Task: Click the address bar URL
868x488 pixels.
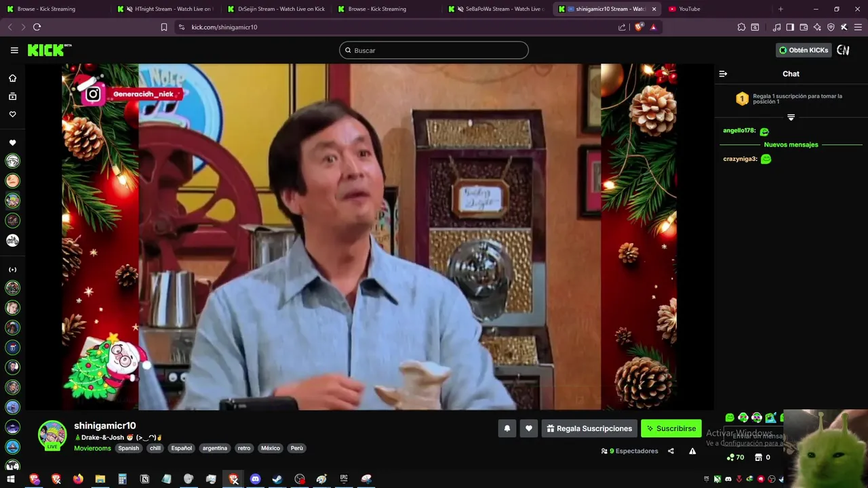Action: pyautogui.click(x=224, y=27)
